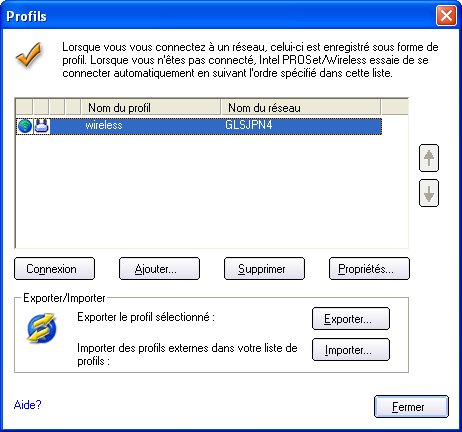Move profile down with arrow button

pos(429,193)
